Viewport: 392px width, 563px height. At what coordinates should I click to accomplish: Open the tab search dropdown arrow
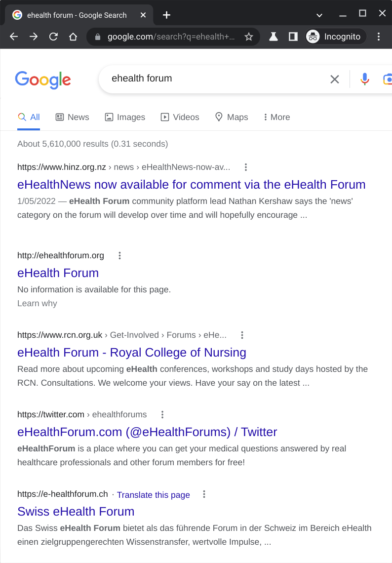pyautogui.click(x=319, y=15)
